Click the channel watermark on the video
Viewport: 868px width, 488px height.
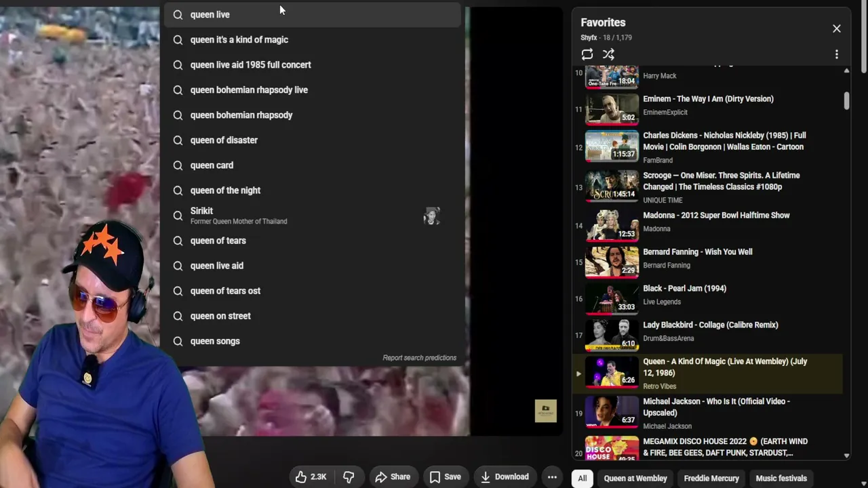pyautogui.click(x=545, y=411)
